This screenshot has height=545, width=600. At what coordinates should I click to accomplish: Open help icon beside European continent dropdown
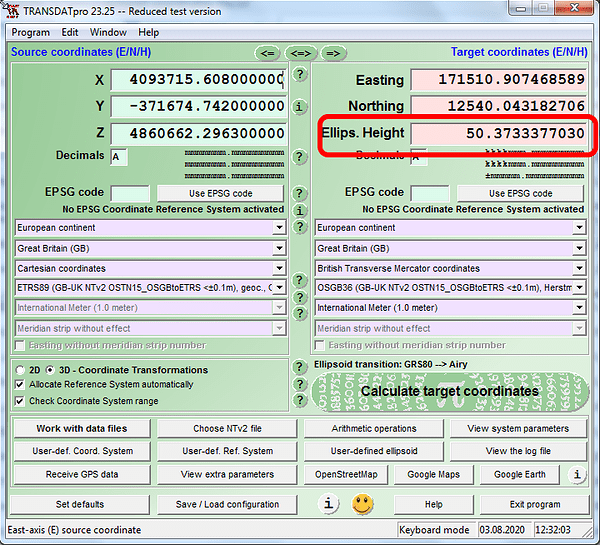[300, 227]
